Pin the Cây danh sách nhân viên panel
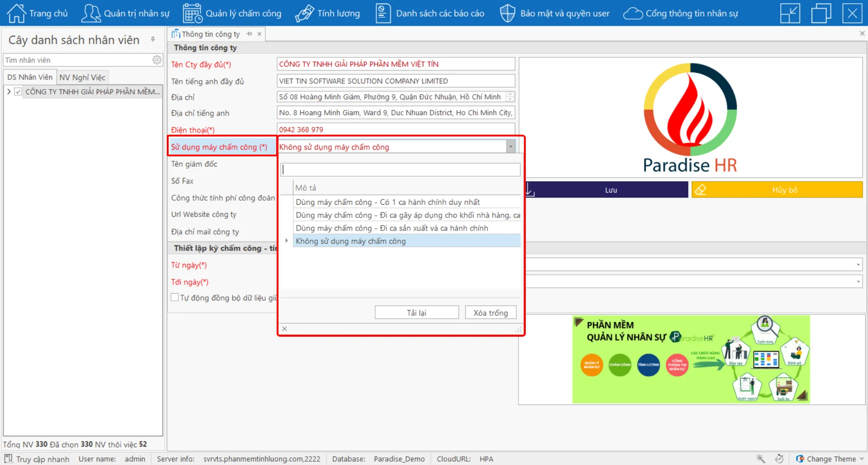Viewport: 868px width, 465px height. tap(153, 39)
